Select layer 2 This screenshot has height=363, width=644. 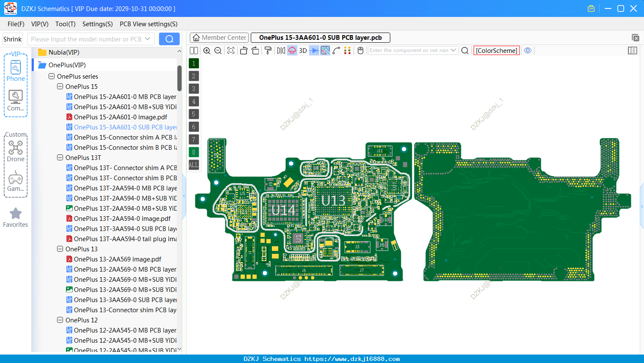tap(194, 76)
